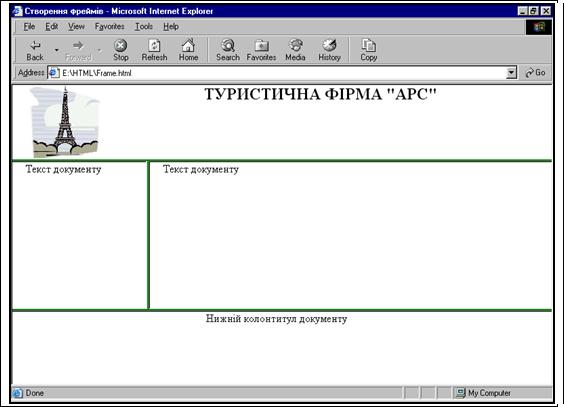Viewport: 564px width, 407px height.
Task: Click the Internet Explorer title bar icon
Action: click(18, 11)
